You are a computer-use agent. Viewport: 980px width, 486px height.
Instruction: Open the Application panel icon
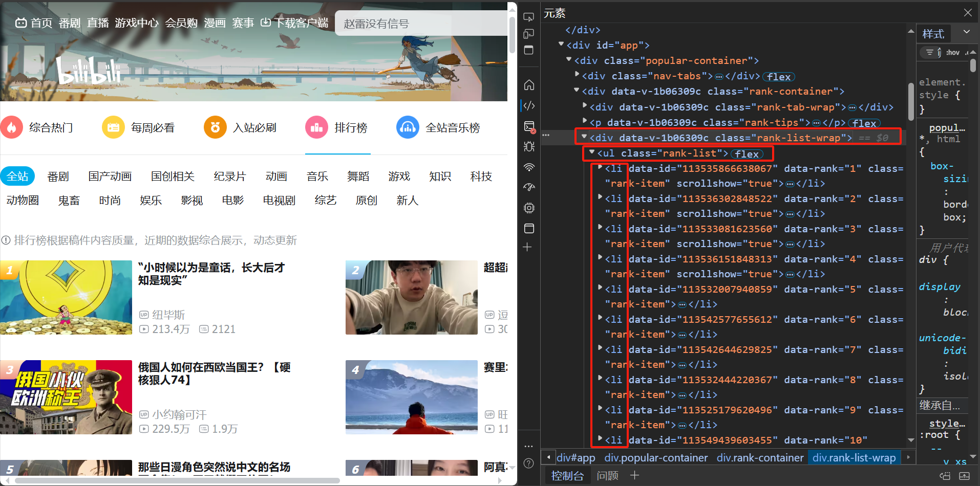(529, 228)
